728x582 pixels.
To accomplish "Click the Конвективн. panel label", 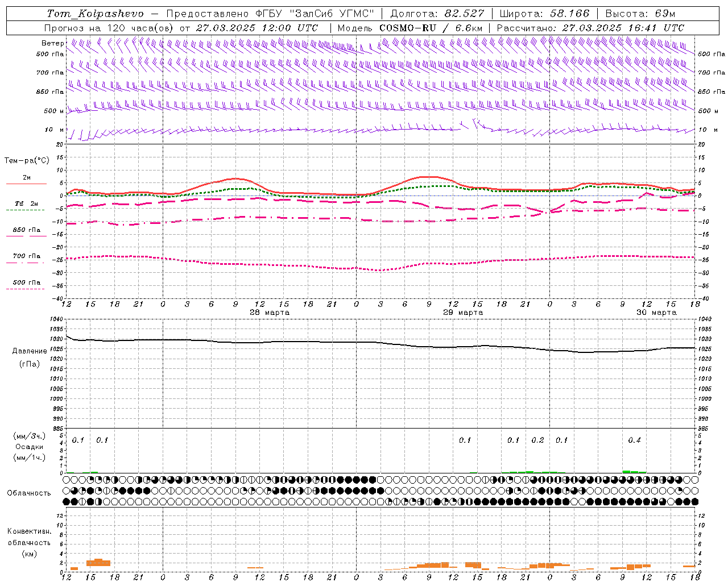I will click(x=30, y=531).
